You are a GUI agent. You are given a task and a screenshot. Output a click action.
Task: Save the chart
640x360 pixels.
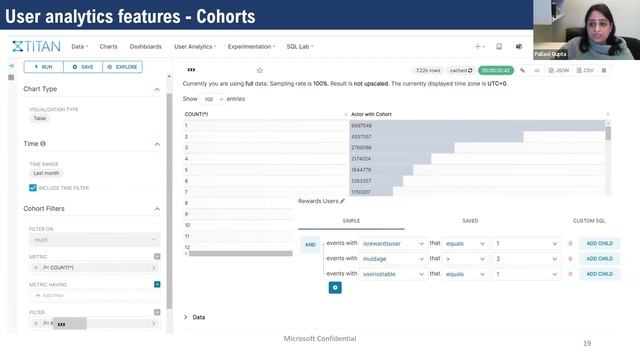click(x=83, y=67)
